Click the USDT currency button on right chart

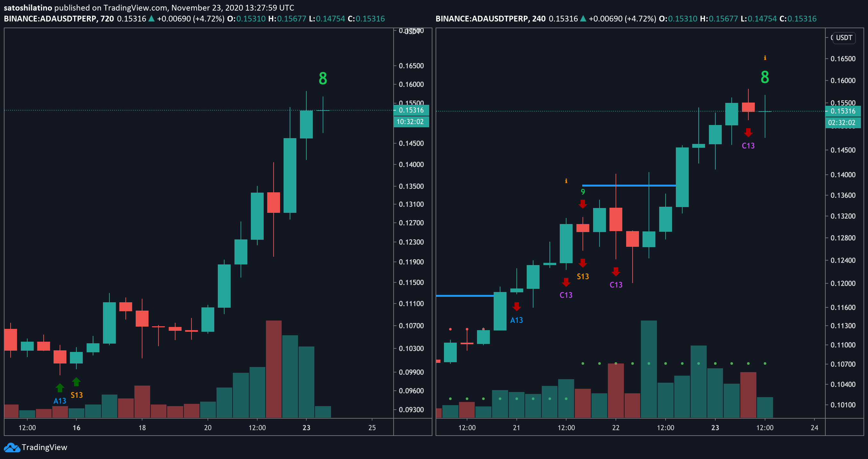click(844, 38)
